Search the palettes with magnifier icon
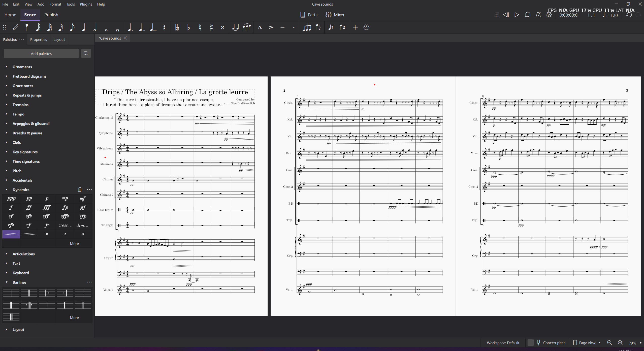 coord(86,54)
